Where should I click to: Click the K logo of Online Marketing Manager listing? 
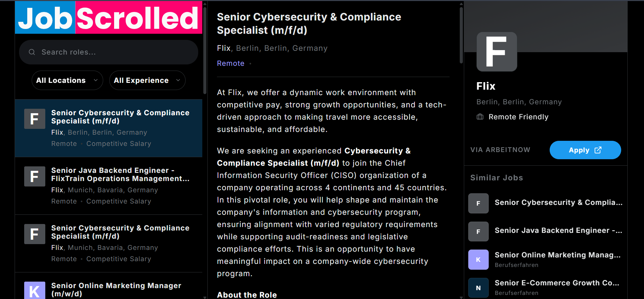click(x=35, y=290)
